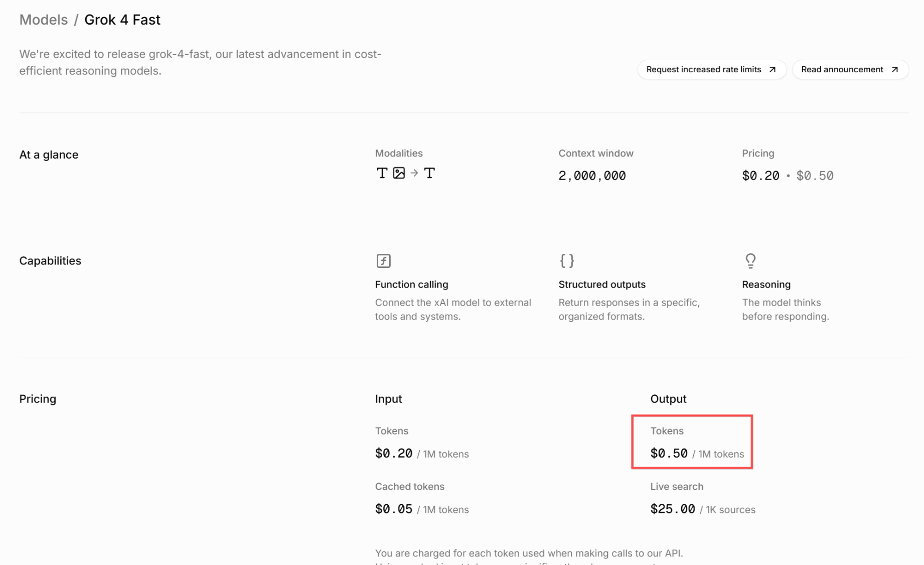Click the Structured outputs braces icon
This screenshot has width=924, height=565.
[x=567, y=261]
